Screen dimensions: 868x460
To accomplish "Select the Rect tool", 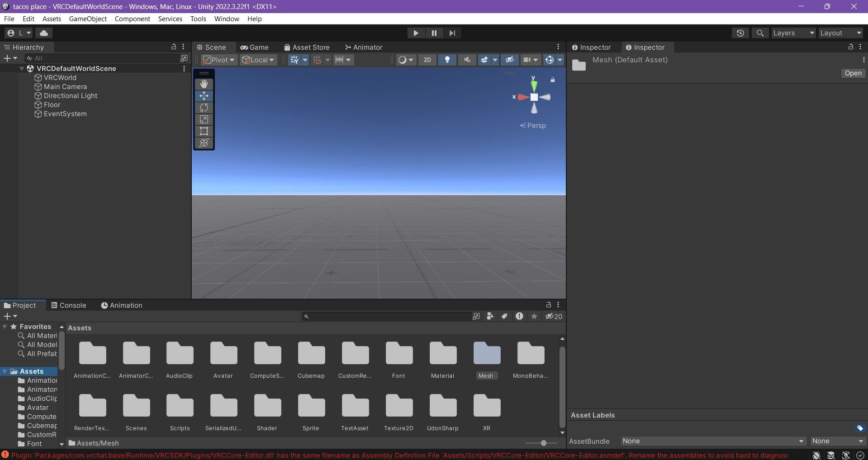I will (204, 131).
